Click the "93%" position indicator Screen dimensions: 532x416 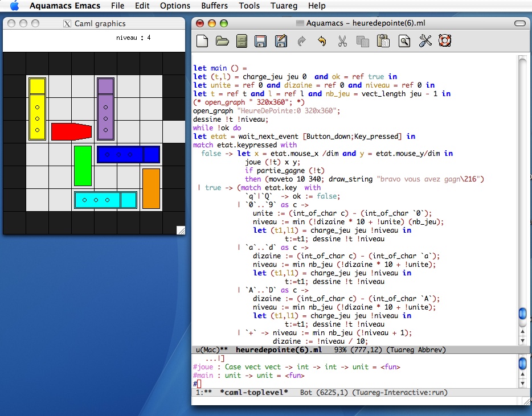coord(340,350)
